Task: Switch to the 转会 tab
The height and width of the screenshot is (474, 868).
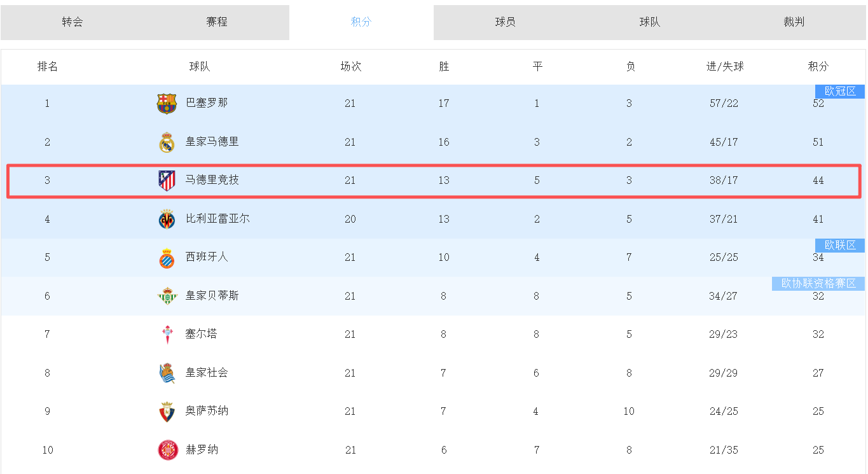Action: pyautogui.click(x=72, y=22)
